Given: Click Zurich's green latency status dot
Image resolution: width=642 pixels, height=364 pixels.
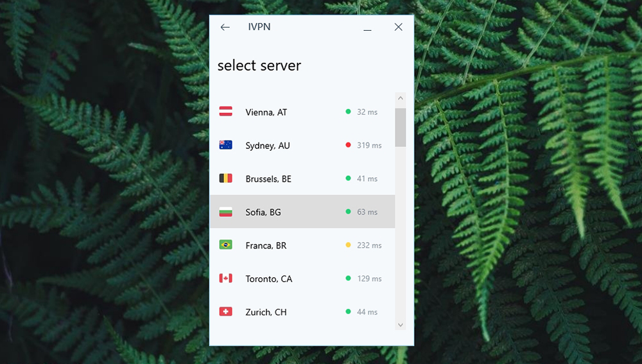Looking at the screenshot, I should (x=348, y=311).
